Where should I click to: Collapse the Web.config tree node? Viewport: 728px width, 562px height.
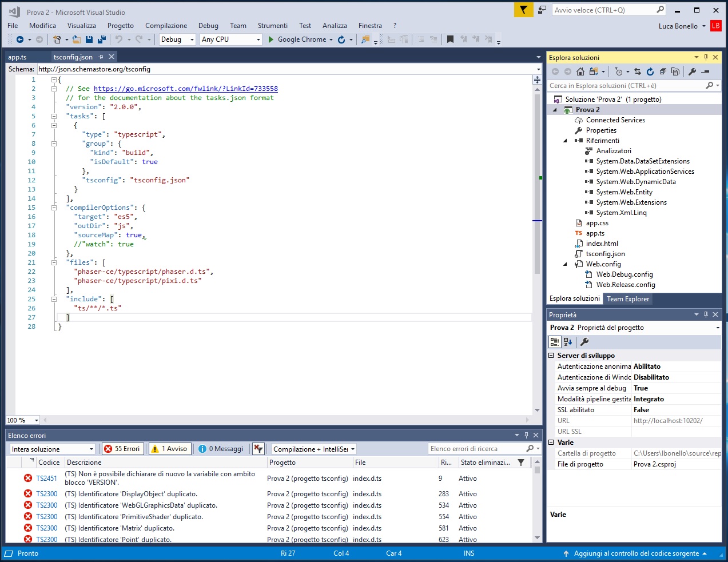(x=566, y=264)
